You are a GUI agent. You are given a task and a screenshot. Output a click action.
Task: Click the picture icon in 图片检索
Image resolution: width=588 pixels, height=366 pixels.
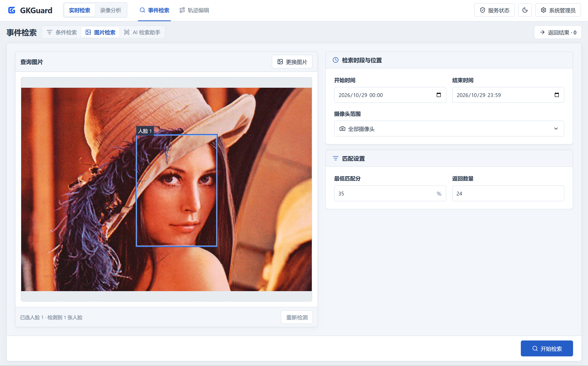pyautogui.click(x=88, y=32)
